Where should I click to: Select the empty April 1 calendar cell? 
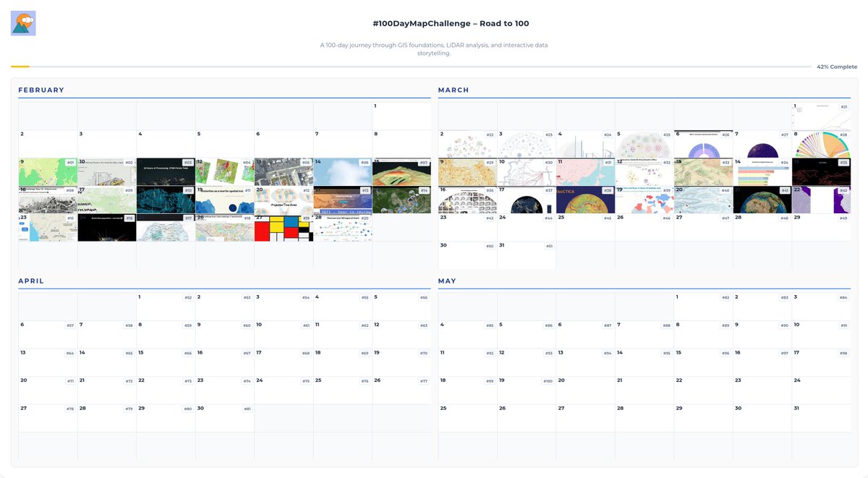[164, 305]
